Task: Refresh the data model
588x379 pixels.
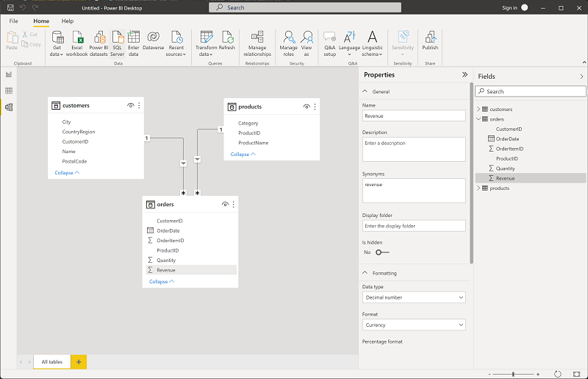Action: pyautogui.click(x=227, y=40)
